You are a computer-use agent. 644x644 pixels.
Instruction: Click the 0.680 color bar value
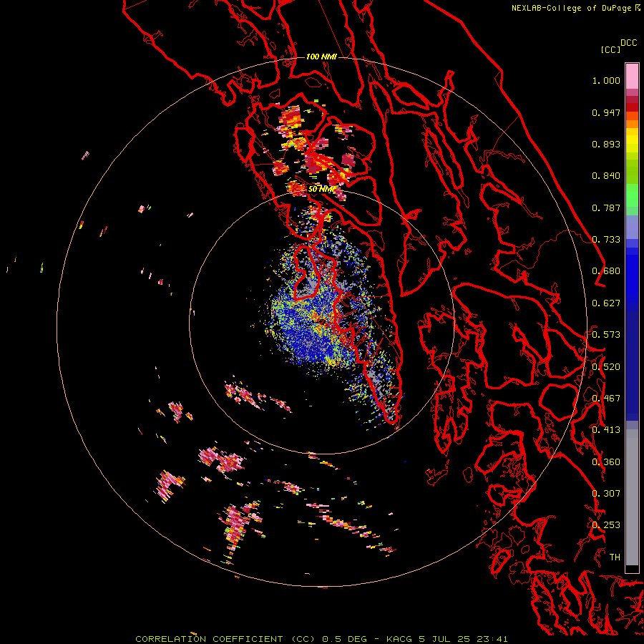[606, 271]
